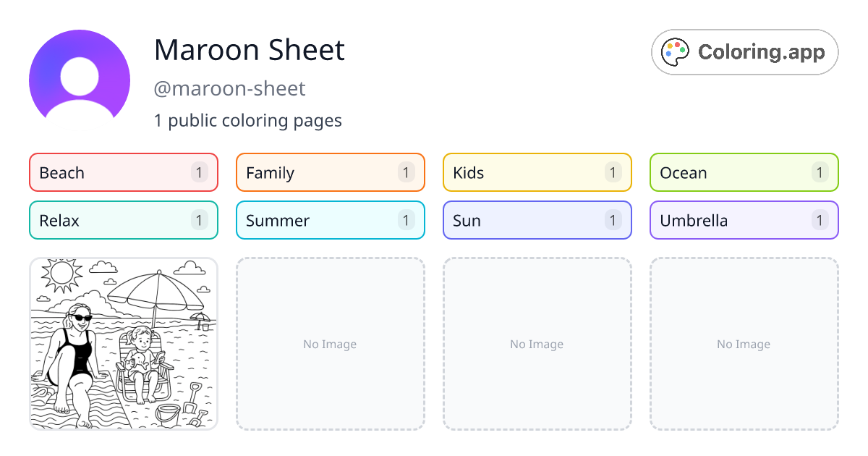Click the Coloring.app palette icon
Image resolution: width=868 pixels, height=456 pixels.
pos(676,52)
